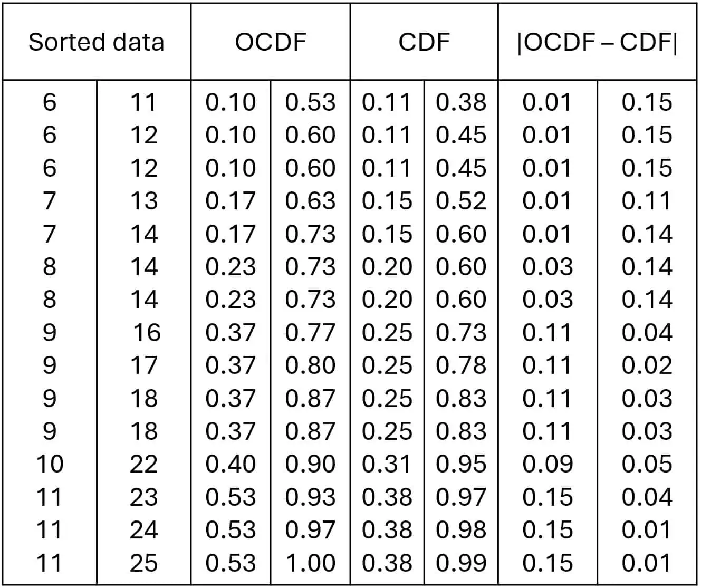Click sorted data value 13
The height and width of the screenshot is (588, 701).
click(x=143, y=201)
